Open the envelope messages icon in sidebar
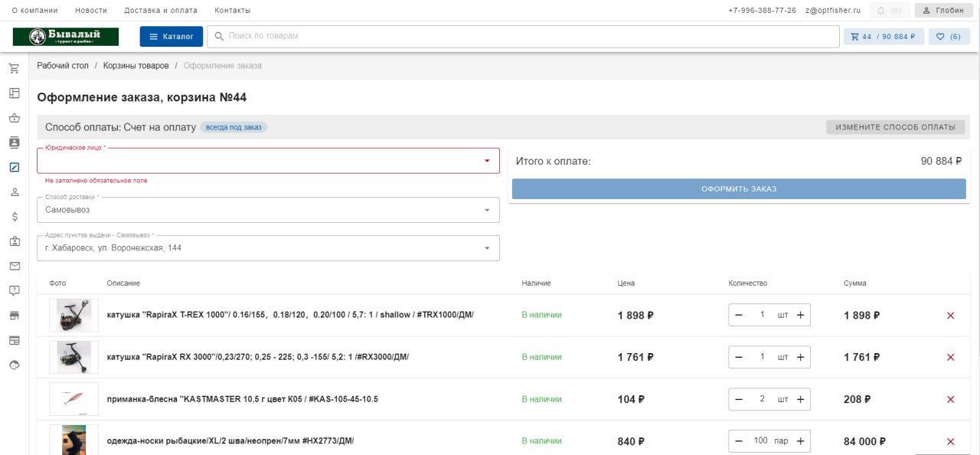Screen dimensions: 980x455 pyautogui.click(x=14, y=266)
